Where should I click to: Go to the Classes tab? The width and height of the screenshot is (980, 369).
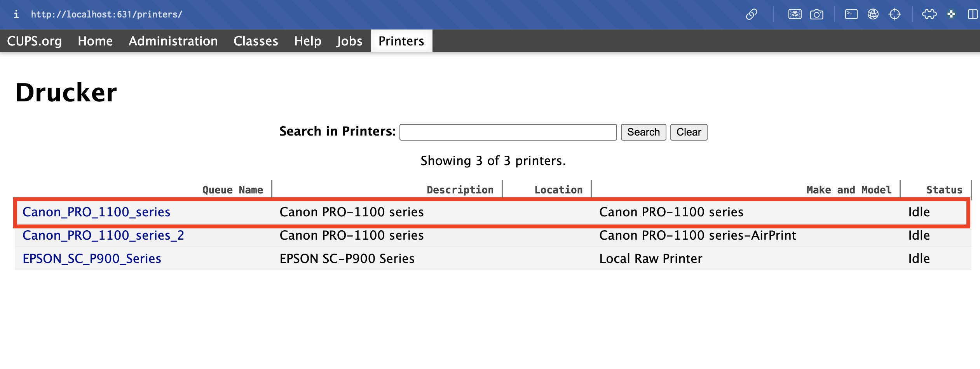(x=256, y=41)
